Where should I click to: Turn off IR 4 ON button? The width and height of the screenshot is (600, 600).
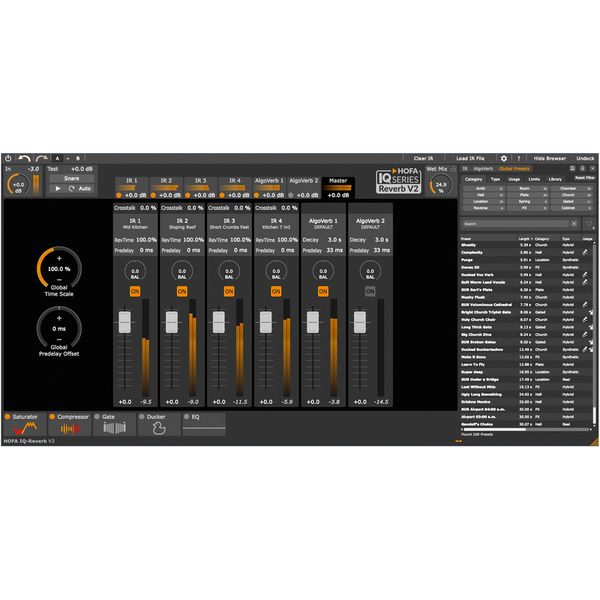[x=276, y=292]
